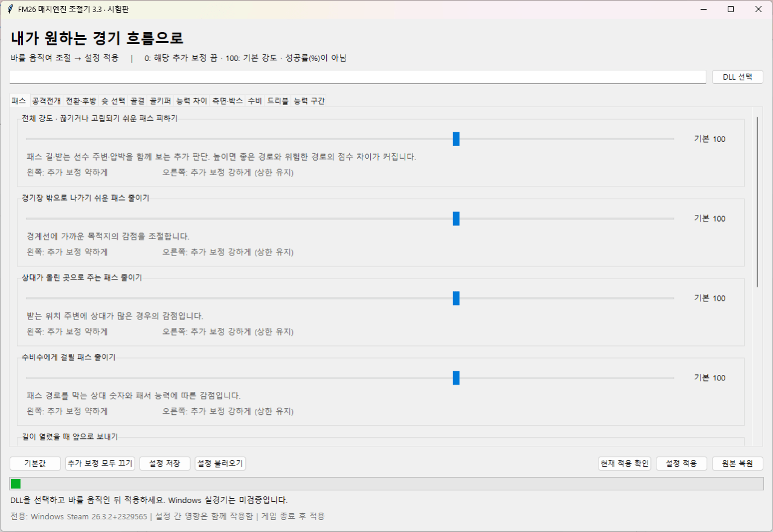Click description 경계선에 가까운 목적지의 감점을 조절합니다
The width and height of the screenshot is (773, 532).
[x=108, y=236]
